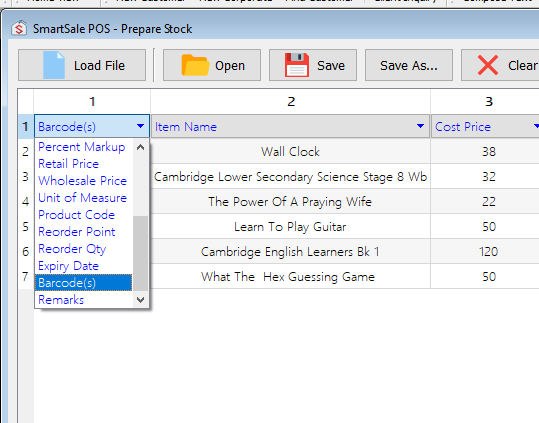The width and height of the screenshot is (539, 423).
Task: Click the dropdown list scroll up arrow
Action: coord(140,147)
